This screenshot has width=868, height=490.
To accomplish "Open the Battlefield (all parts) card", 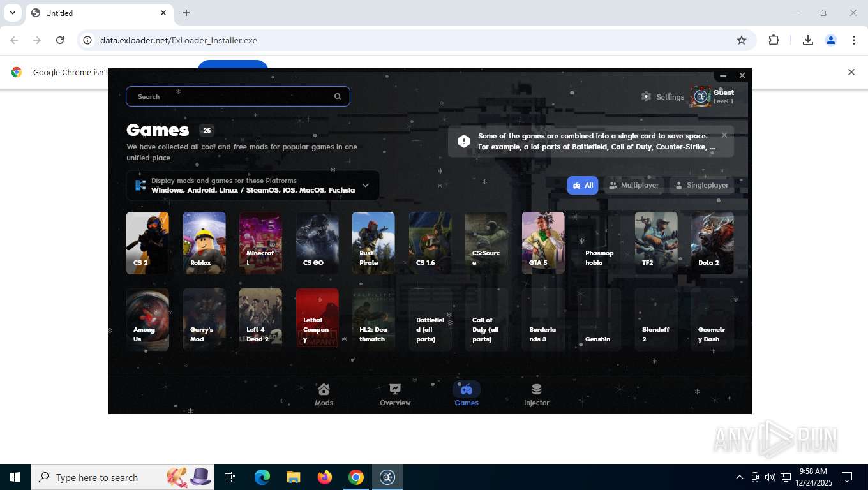I will [x=430, y=319].
